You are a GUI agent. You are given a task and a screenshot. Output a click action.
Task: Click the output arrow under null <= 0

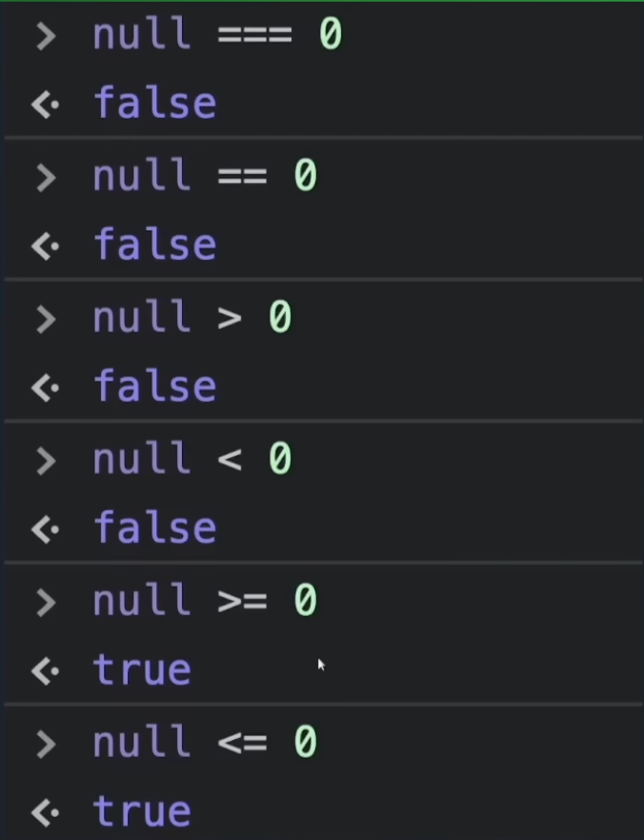point(46,812)
